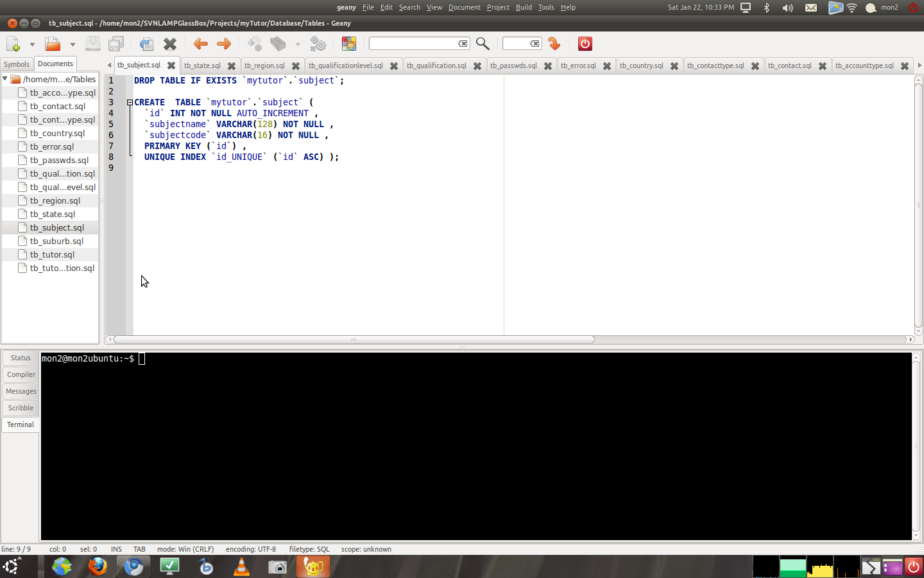Navigate back a location
The image size is (924, 578).
(200, 44)
